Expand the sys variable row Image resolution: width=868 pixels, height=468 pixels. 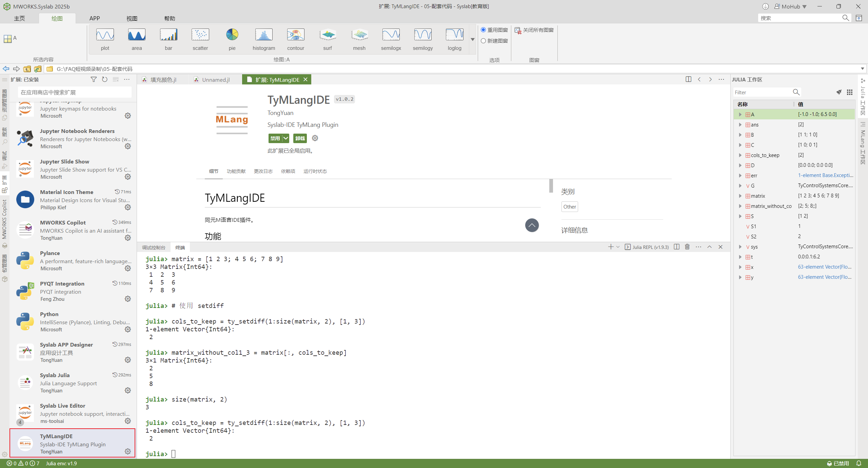tap(740, 247)
